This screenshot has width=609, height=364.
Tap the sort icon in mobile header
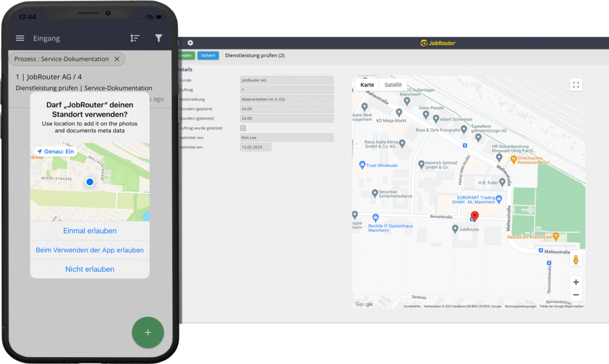pyautogui.click(x=135, y=38)
